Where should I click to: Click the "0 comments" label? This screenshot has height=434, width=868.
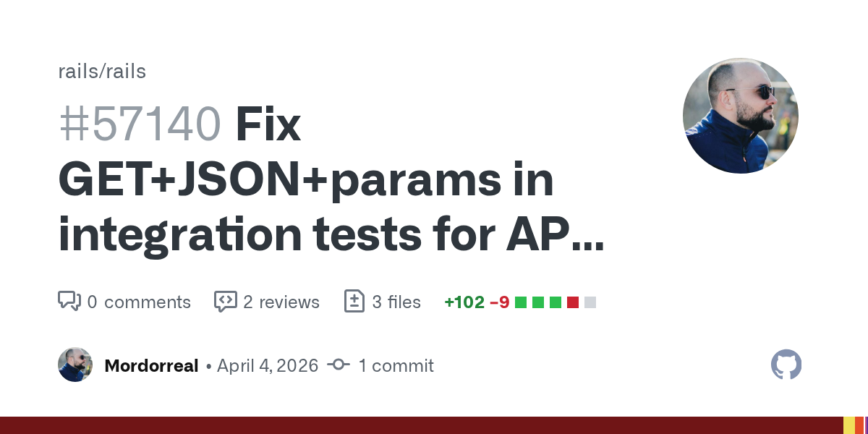(139, 302)
